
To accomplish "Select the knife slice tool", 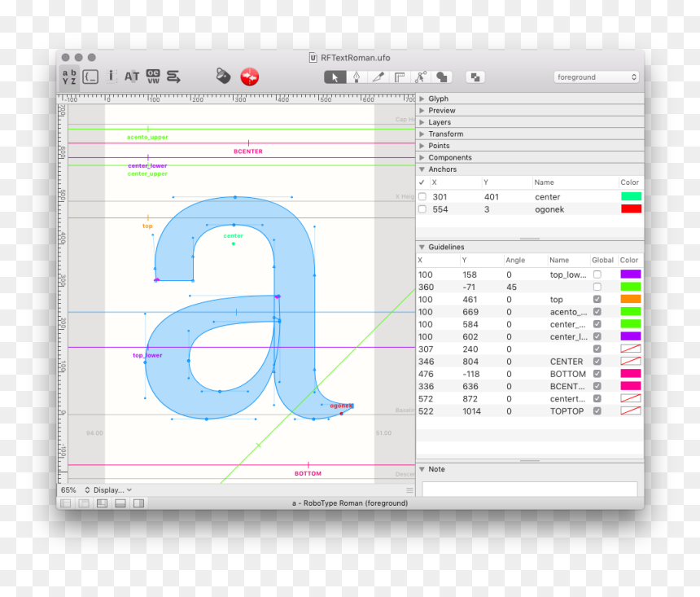I will pyautogui.click(x=378, y=77).
